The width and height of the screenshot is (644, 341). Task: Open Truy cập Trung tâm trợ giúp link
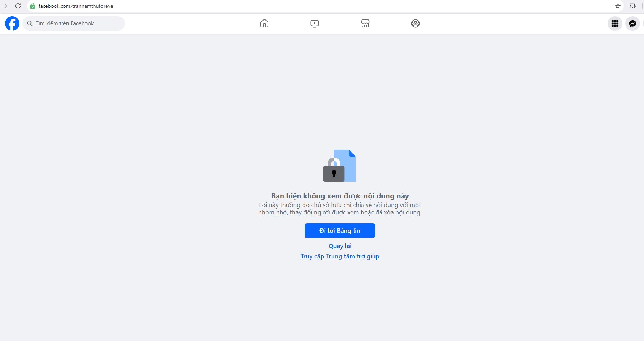pos(340,256)
